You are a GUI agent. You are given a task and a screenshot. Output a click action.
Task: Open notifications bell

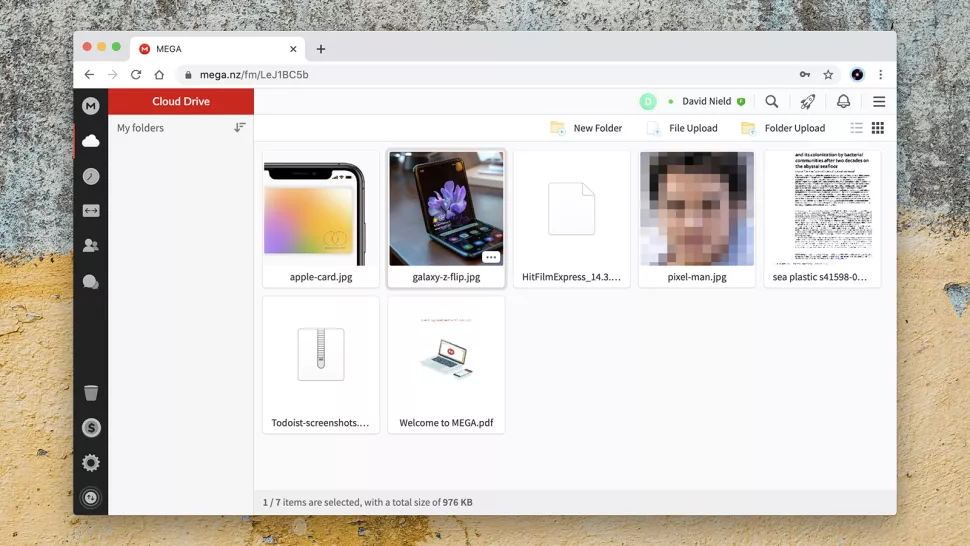[x=843, y=101]
